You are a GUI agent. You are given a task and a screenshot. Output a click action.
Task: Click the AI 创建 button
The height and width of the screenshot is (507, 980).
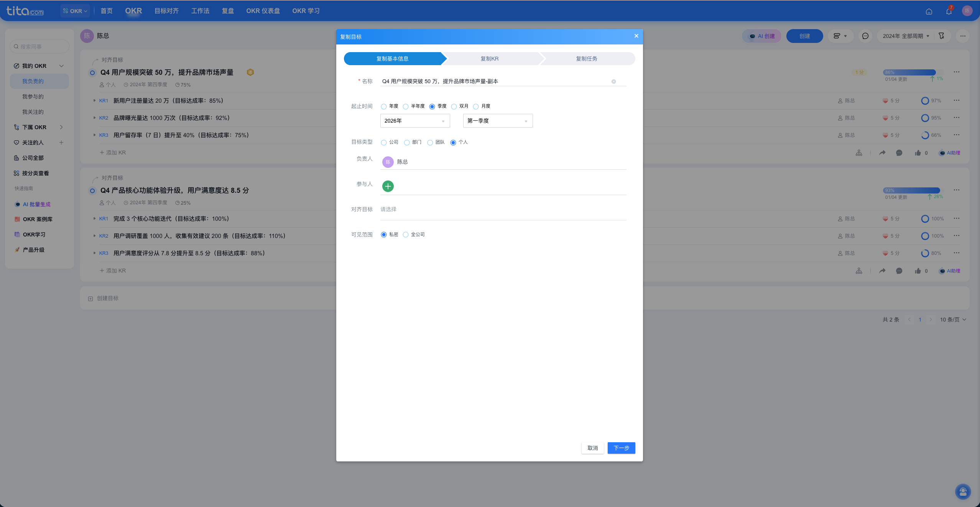762,36
